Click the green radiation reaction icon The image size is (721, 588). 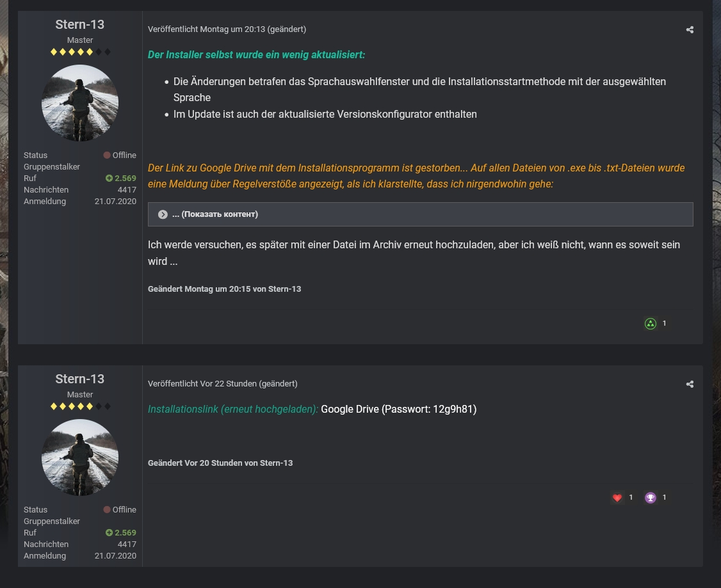(x=651, y=324)
